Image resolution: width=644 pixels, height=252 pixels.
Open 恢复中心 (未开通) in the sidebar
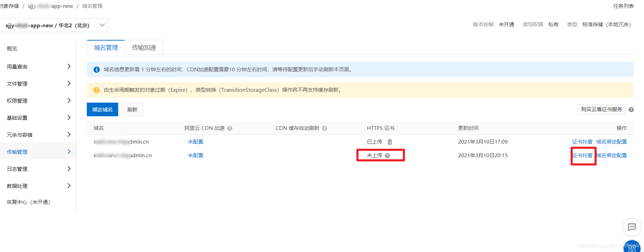[x=28, y=202]
